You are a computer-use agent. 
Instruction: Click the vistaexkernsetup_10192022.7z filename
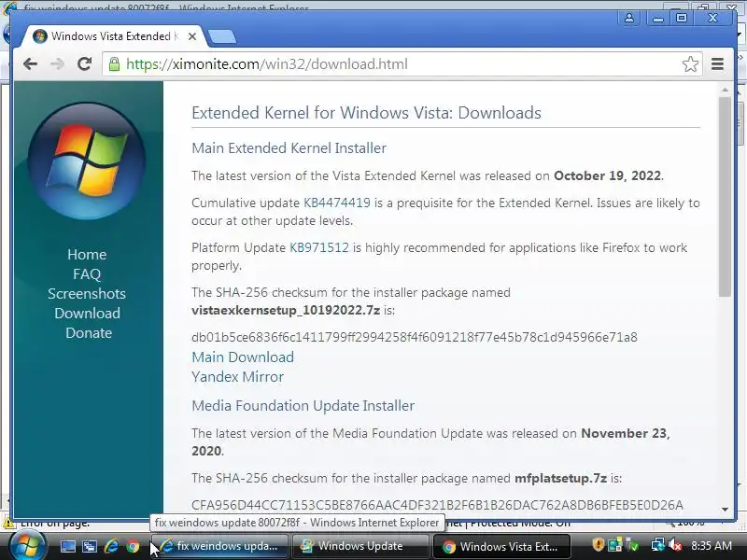tap(286, 311)
